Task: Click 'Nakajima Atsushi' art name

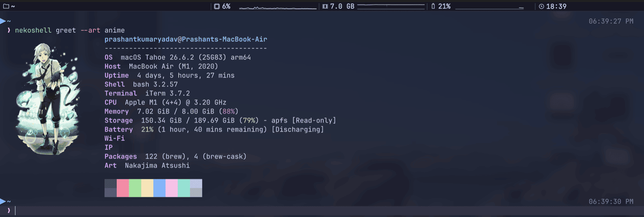Action: point(157,166)
